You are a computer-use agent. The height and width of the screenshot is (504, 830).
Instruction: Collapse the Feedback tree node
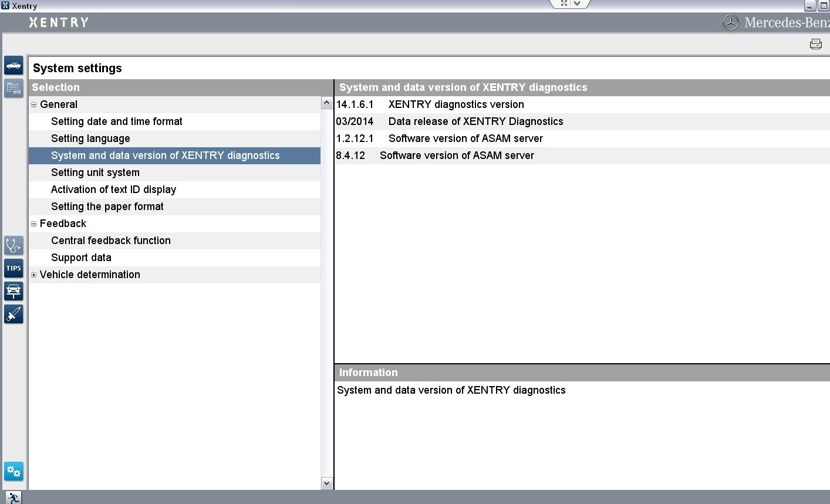tap(33, 224)
